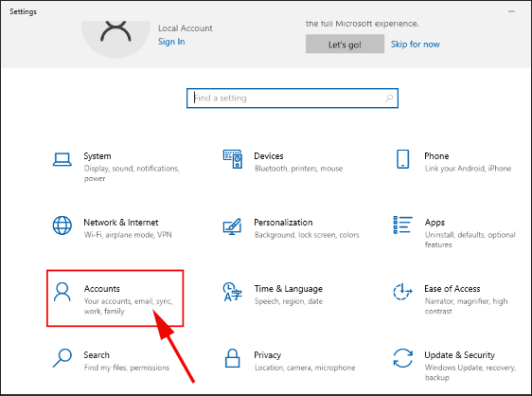Click 'Speech, region, date' text

(x=289, y=301)
